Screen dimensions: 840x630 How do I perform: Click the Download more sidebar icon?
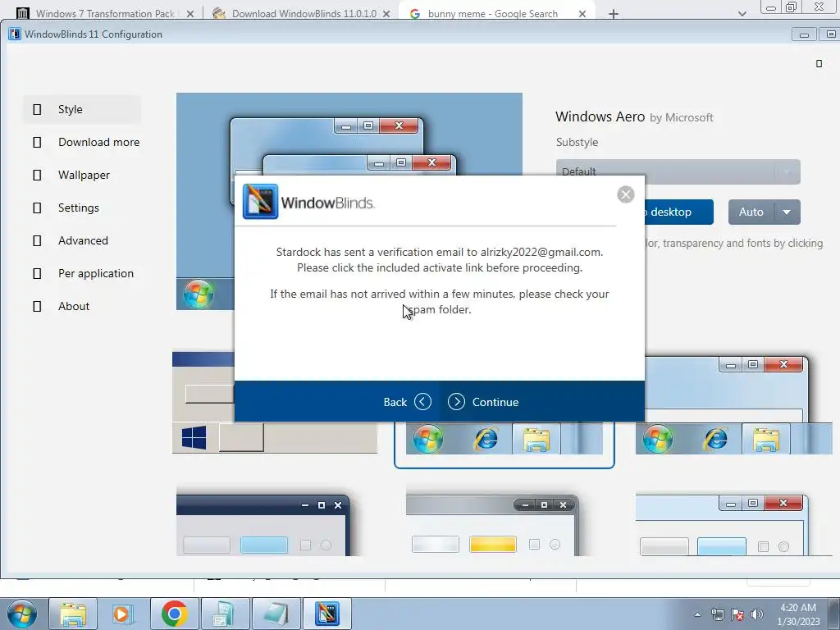pos(37,142)
